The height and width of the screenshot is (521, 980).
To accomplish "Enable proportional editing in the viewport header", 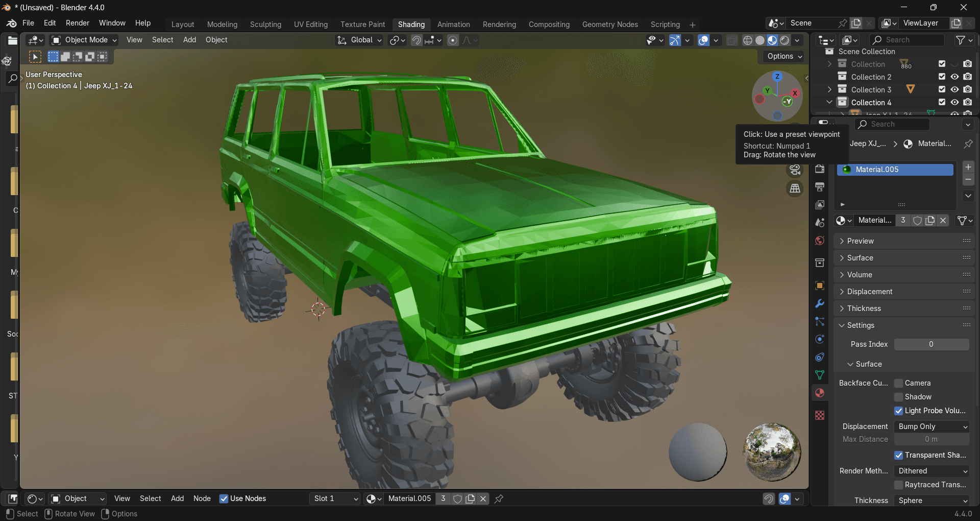I will [452, 40].
